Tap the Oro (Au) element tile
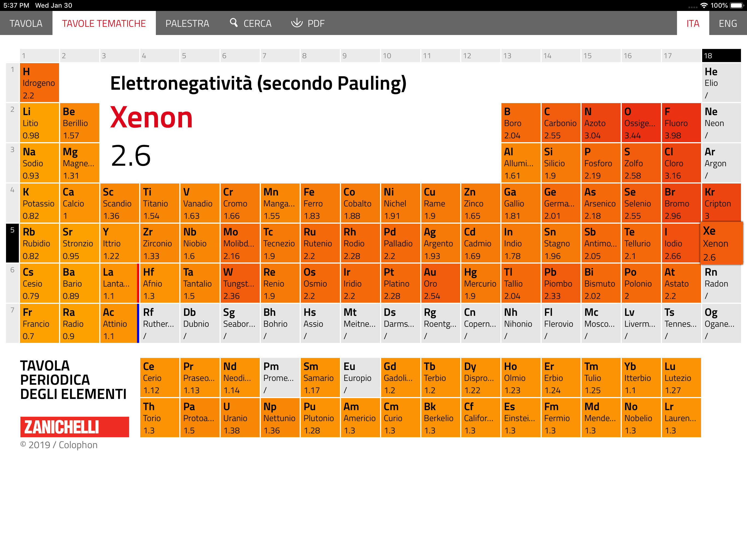Screen dimensions: 747x560 [440, 283]
